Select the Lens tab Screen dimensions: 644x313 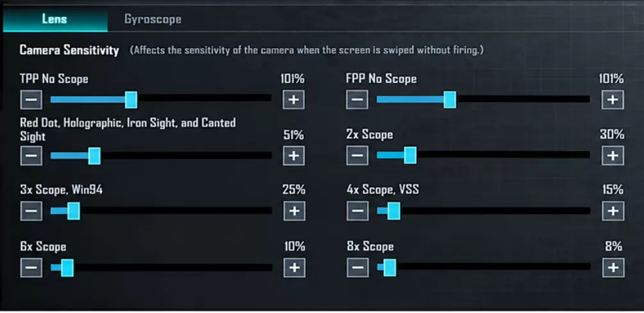click(55, 19)
